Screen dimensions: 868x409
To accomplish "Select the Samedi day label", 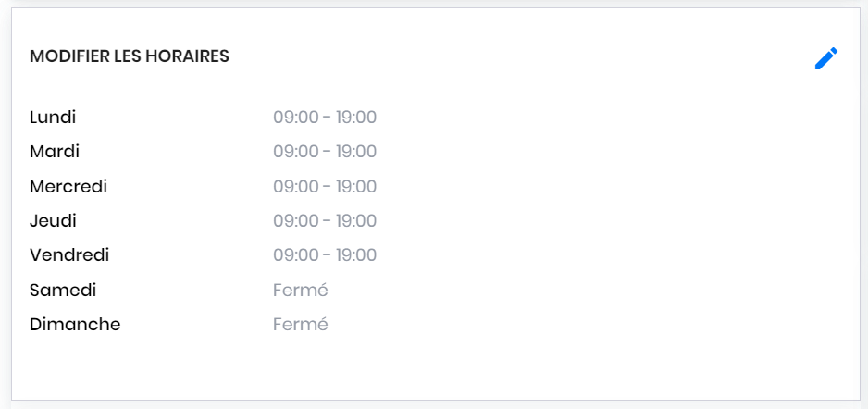I will click(x=63, y=290).
